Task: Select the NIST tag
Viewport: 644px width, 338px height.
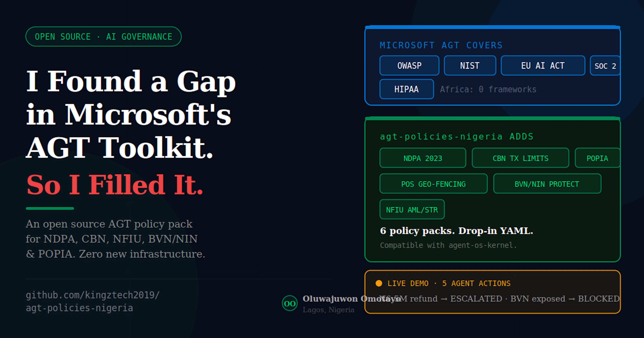Action: [x=470, y=66]
